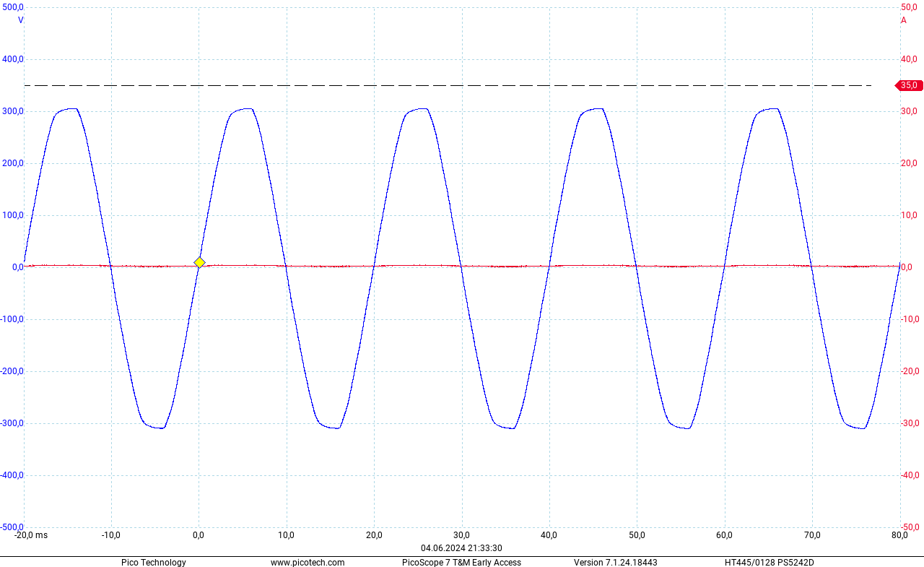The width and height of the screenshot is (924, 567).
Task: Click the red 30,0 current axis label
Action: [909, 111]
